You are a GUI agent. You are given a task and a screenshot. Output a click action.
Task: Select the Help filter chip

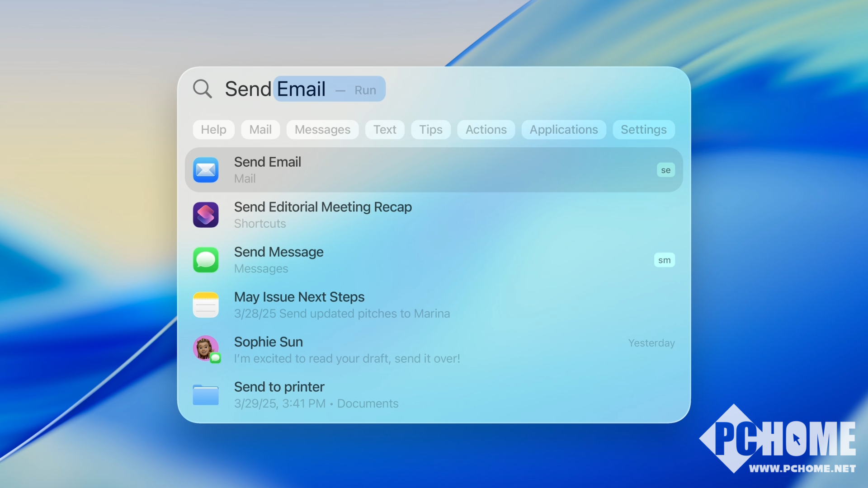(213, 130)
